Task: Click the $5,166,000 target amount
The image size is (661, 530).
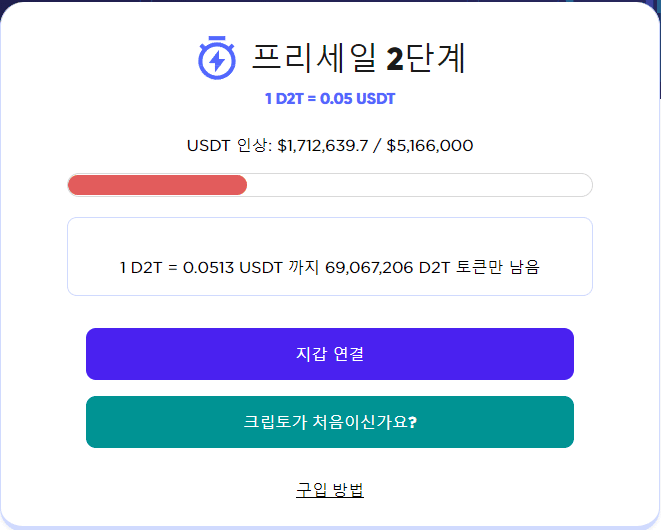Action: [429, 146]
